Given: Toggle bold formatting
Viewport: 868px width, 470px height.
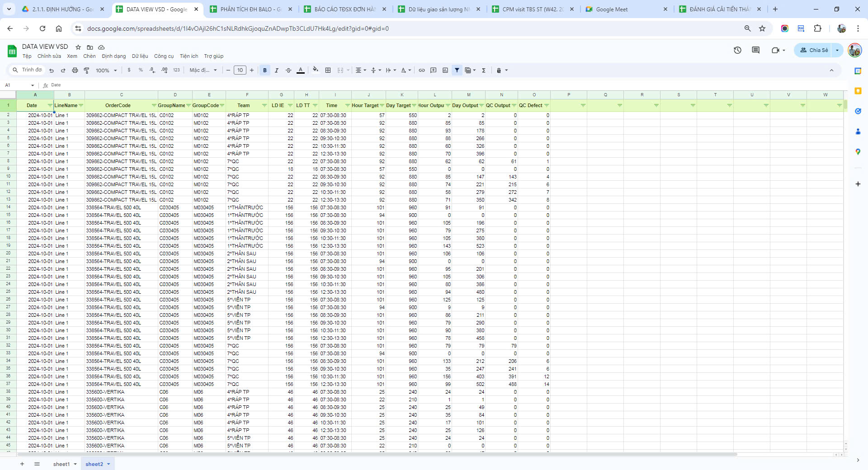Looking at the screenshot, I should click(x=265, y=70).
